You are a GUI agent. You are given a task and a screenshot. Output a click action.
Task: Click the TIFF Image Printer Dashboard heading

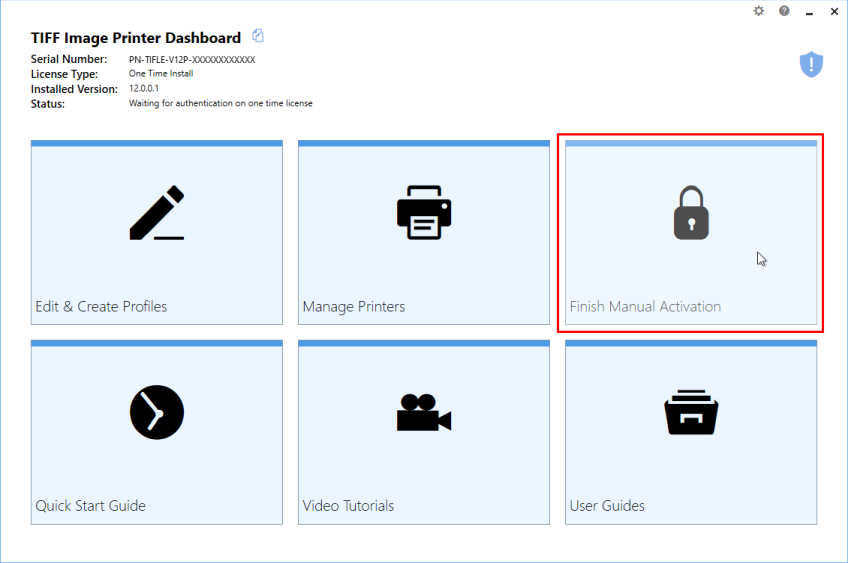click(x=136, y=38)
